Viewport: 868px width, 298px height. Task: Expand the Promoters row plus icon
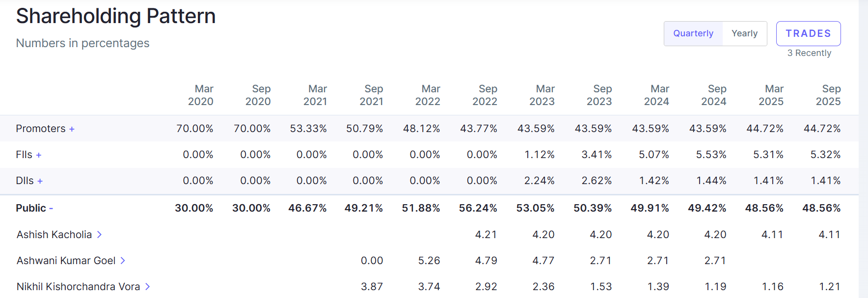pyautogui.click(x=72, y=129)
